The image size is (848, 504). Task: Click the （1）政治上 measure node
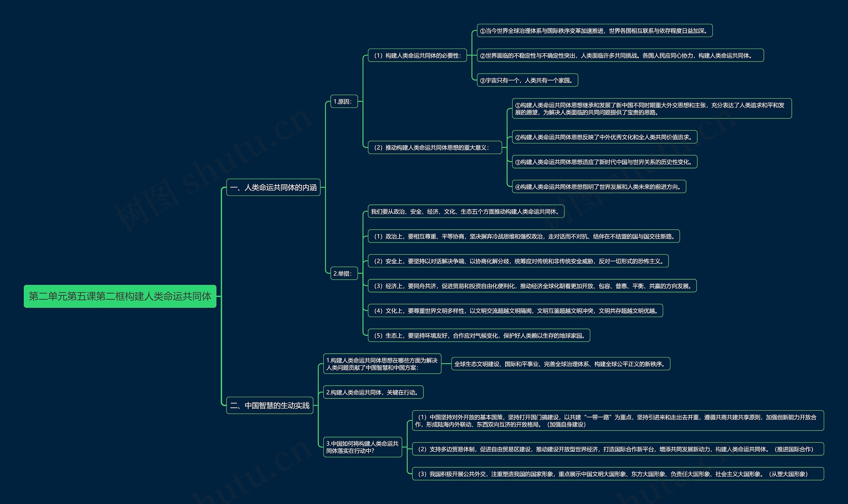[x=523, y=236]
